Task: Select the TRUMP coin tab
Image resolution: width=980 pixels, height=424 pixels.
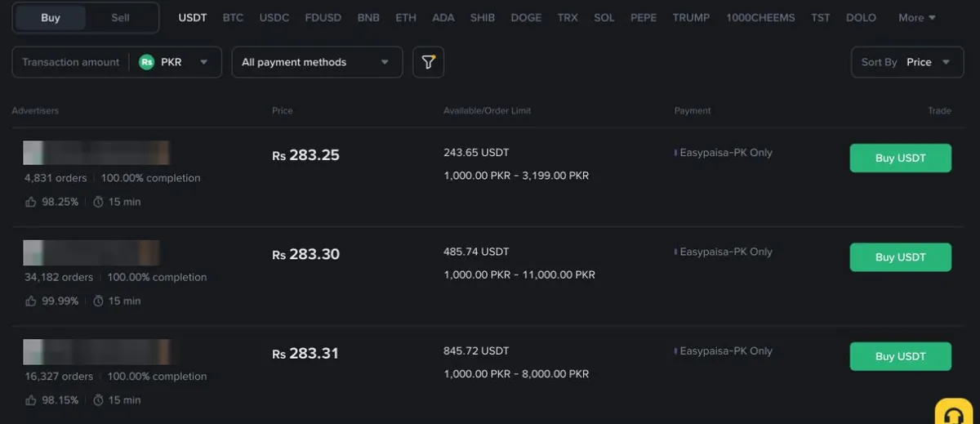Action: point(691,17)
